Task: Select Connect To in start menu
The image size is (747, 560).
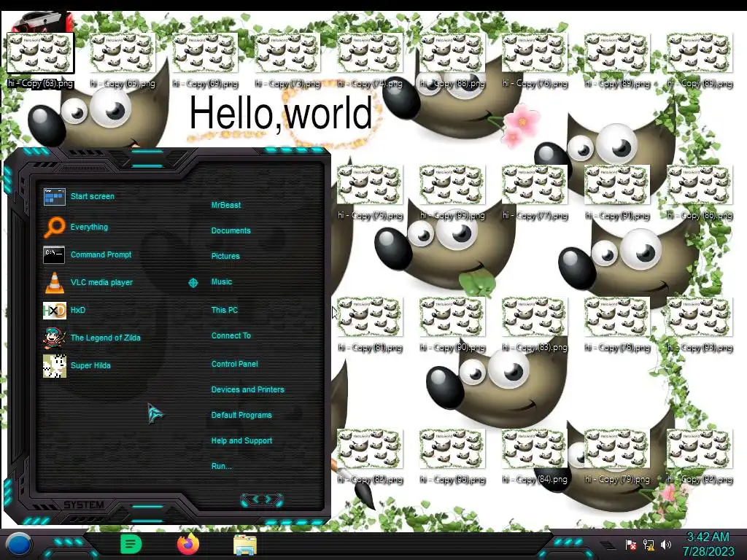Action: [231, 335]
